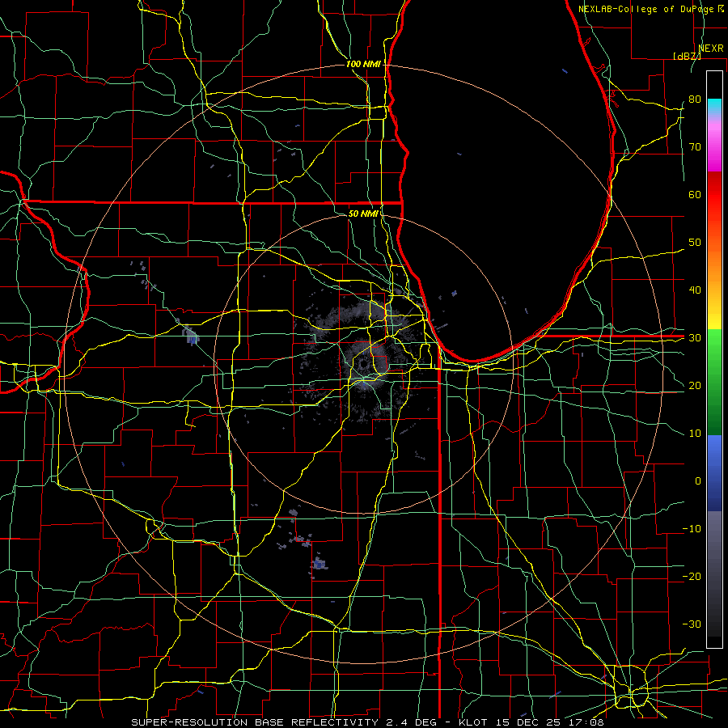Click the -30 tick label on dBZ scale
This screenshot has height=728, width=728.
[692, 624]
